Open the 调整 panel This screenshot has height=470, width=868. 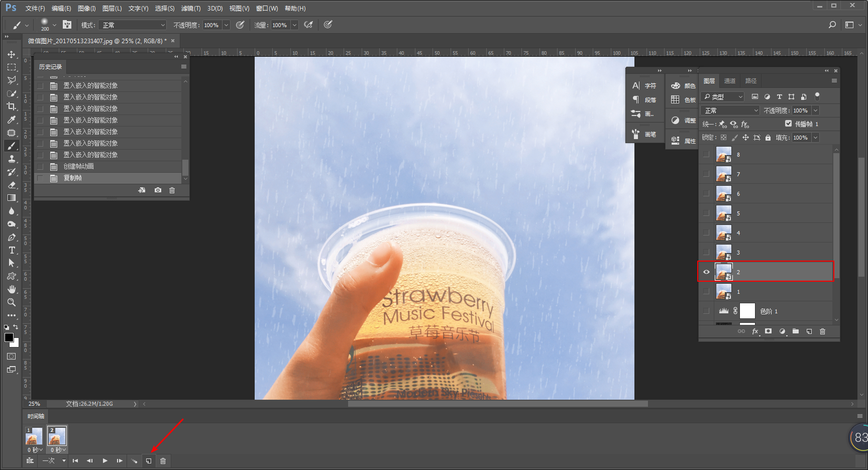tap(683, 121)
